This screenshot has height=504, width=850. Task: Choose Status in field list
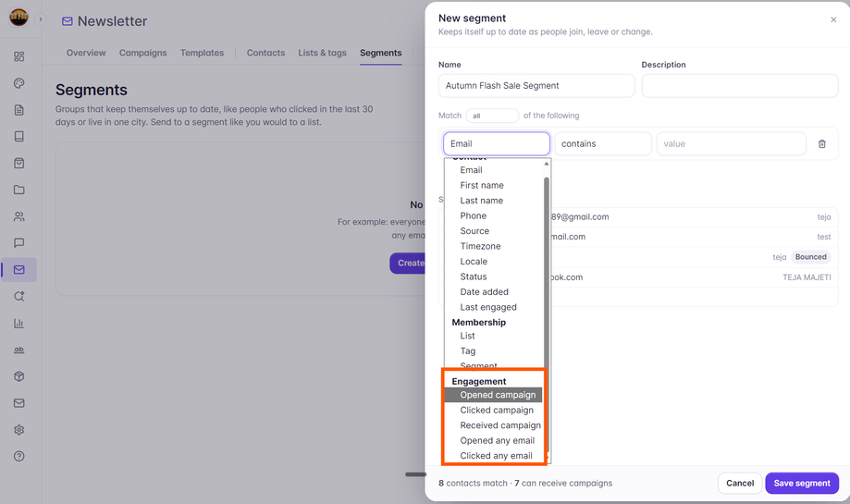(x=493, y=277)
